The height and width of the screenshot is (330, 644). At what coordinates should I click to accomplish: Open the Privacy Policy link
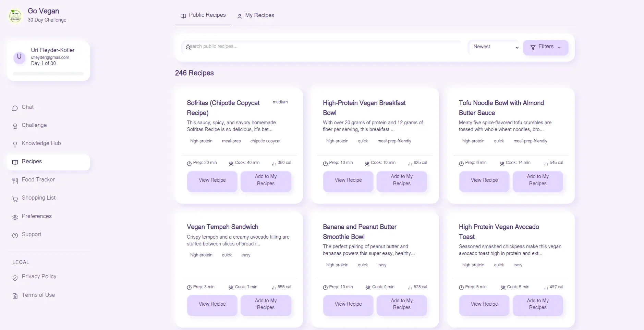[x=48, y=277]
